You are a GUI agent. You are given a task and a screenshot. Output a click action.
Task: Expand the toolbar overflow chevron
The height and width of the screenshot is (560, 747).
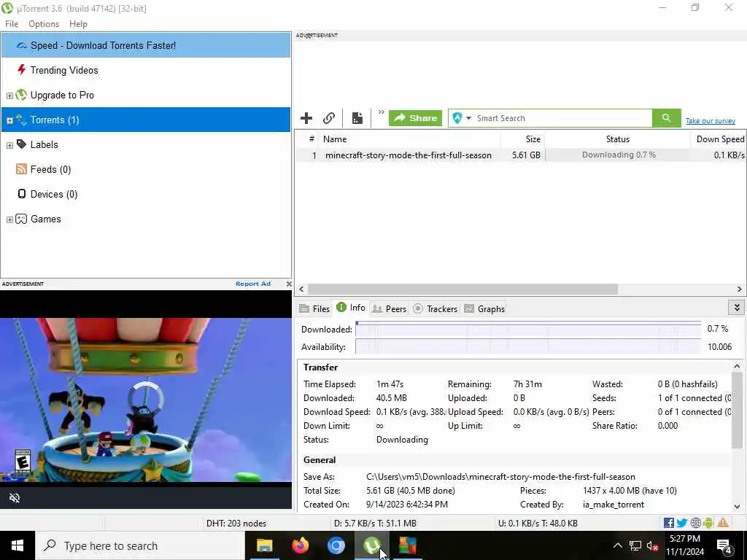pos(381,112)
